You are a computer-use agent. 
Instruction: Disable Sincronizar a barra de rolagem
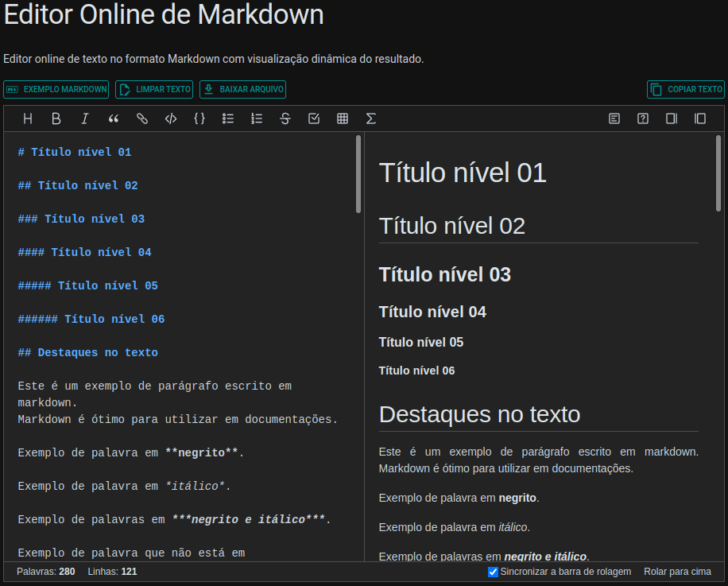tap(493, 571)
